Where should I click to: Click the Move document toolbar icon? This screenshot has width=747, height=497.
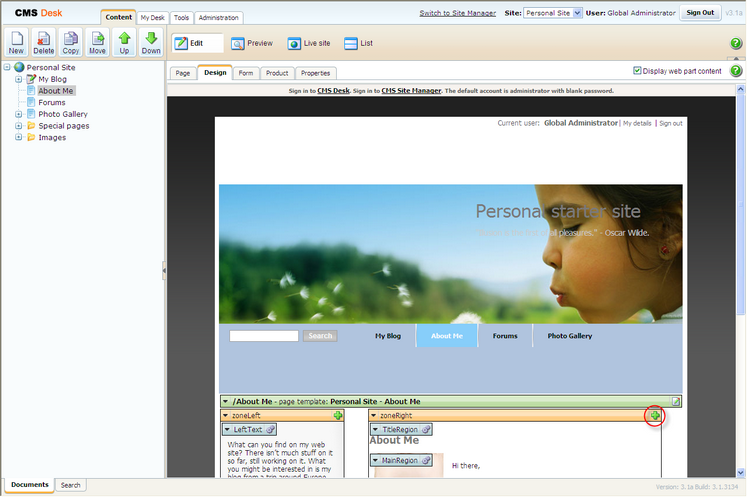[x=97, y=42]
